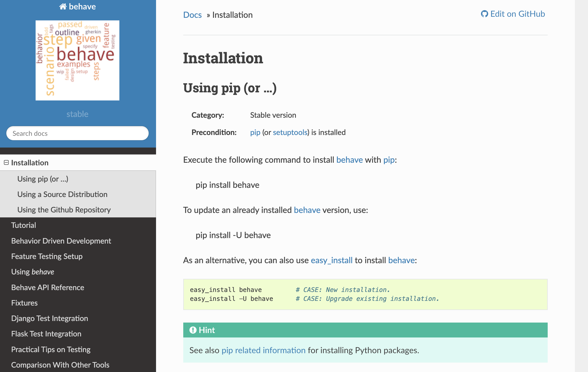The image size is (588, 372).
Task: Focus the Search docs field
Action: (x=77, y=133)
